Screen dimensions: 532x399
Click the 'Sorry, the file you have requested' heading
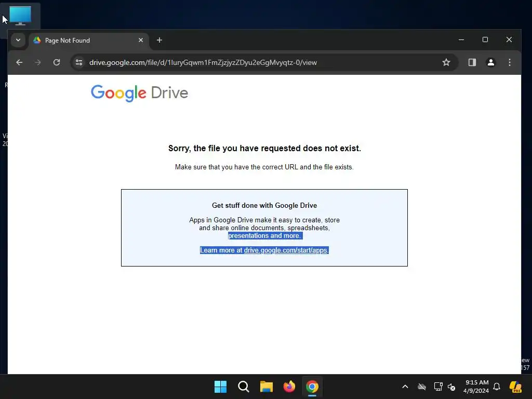(x=264, y=148)
